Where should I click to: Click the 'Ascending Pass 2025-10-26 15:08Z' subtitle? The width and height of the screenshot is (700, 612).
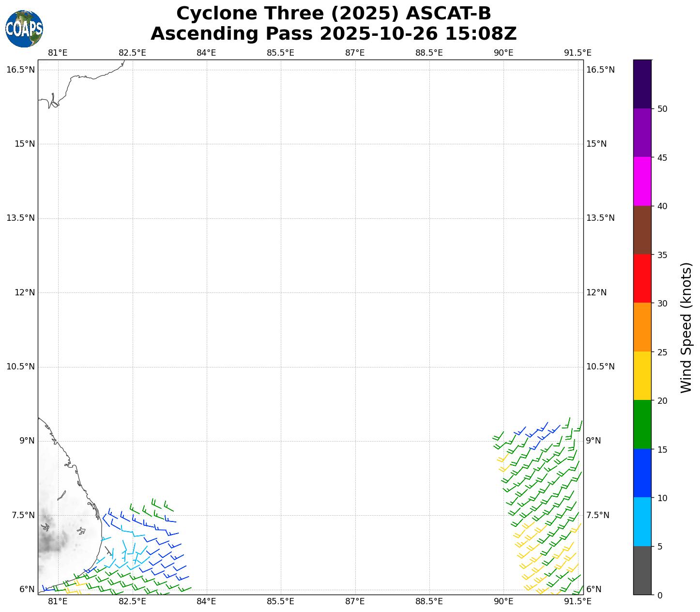click(334, 34)
